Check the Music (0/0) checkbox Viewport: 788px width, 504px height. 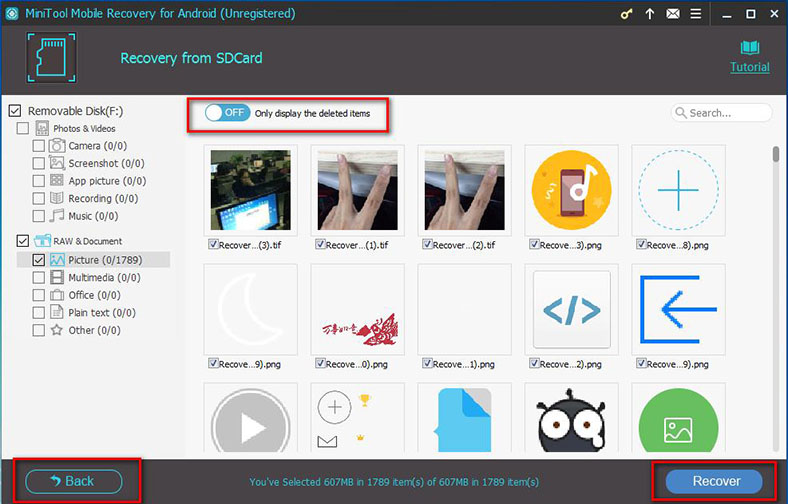pyautogui.click(x=38, y=216)
